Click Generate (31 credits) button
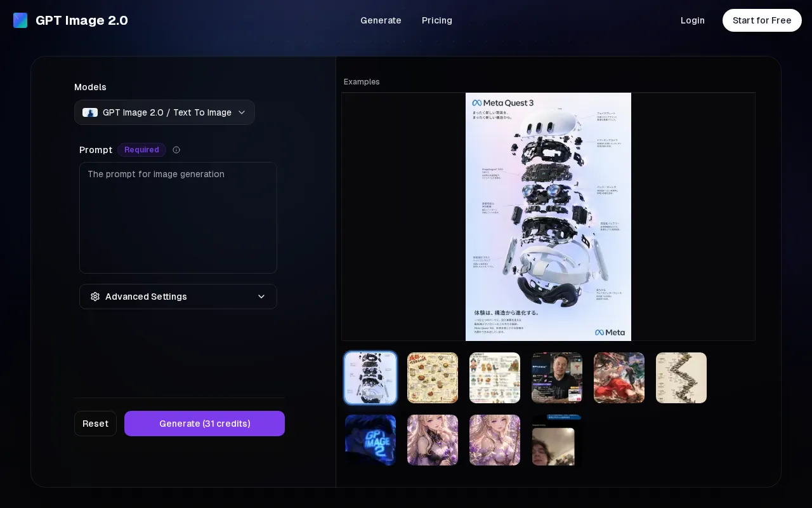This screenshot has height=508, width=812. [204, 424]
